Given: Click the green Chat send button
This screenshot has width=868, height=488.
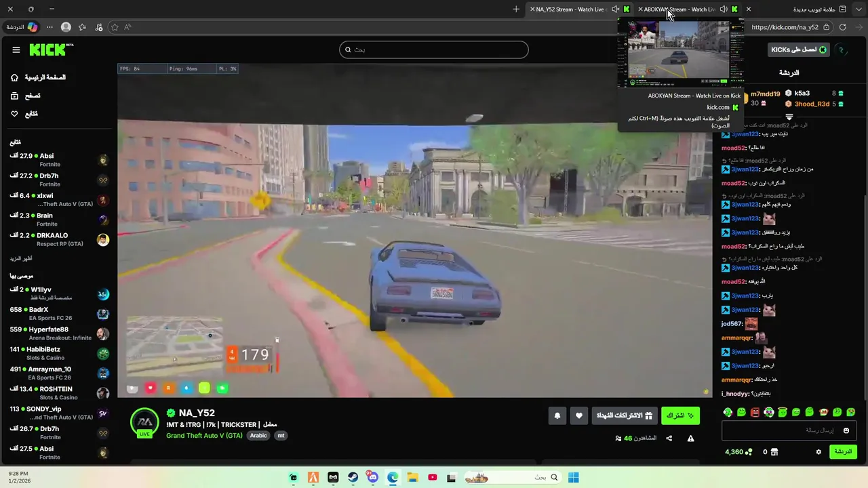Looking at the screenshot, I should click(x=843, y=451).
